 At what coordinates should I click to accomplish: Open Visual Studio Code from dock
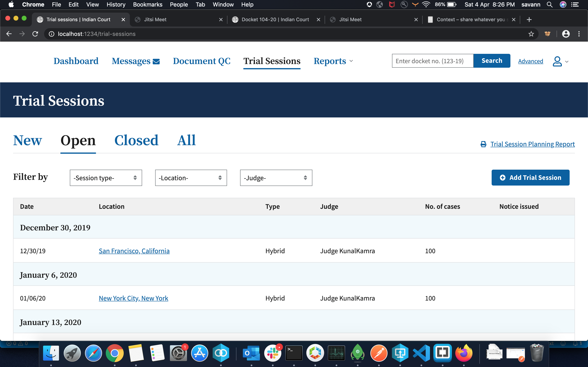tap(421, 353)
